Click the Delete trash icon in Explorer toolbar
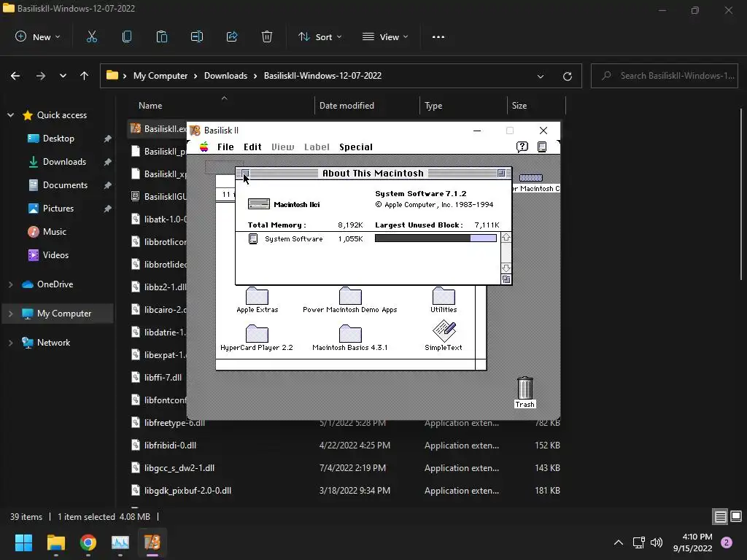The width and height of the screenshot is (747, 560). [267, 36]
